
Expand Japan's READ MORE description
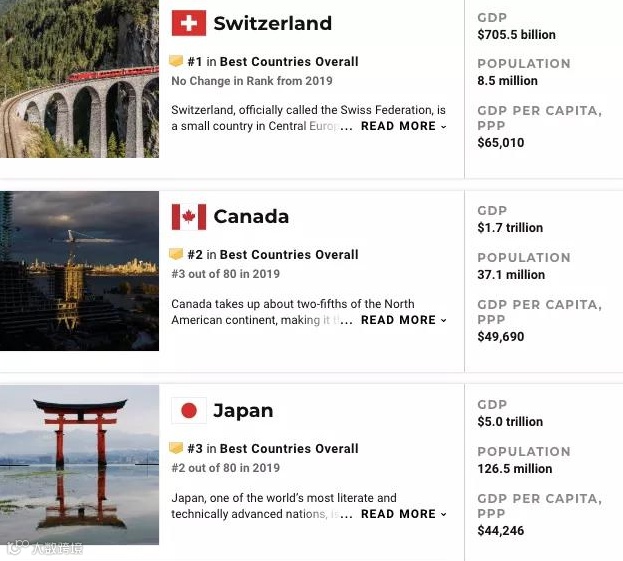point(403,515)
